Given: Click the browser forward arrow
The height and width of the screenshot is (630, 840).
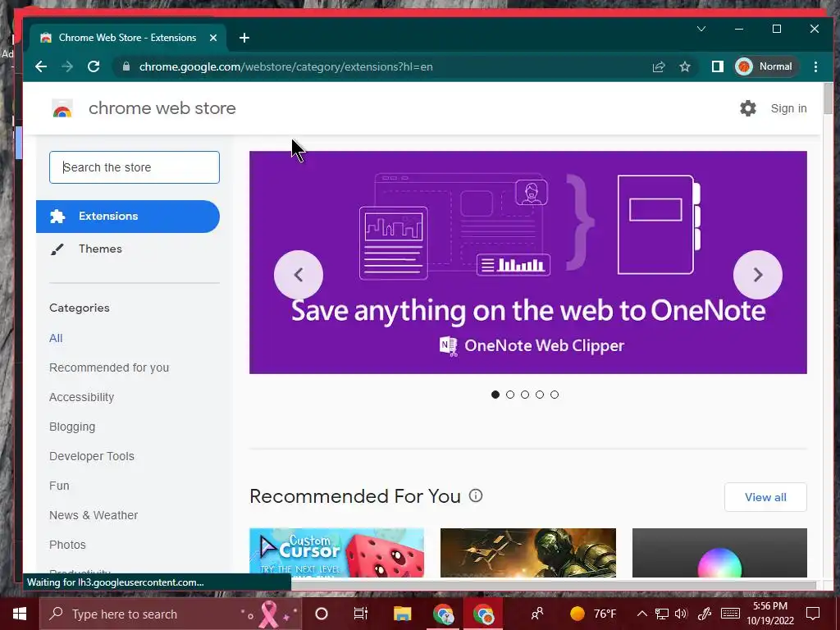Looking at the screenshot, I should (67, 66).
